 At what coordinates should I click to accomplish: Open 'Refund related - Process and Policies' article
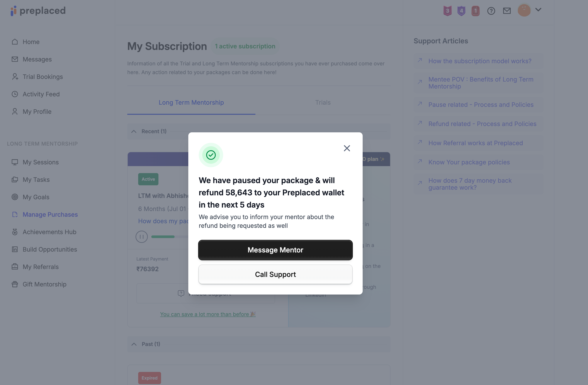[482, 124]
